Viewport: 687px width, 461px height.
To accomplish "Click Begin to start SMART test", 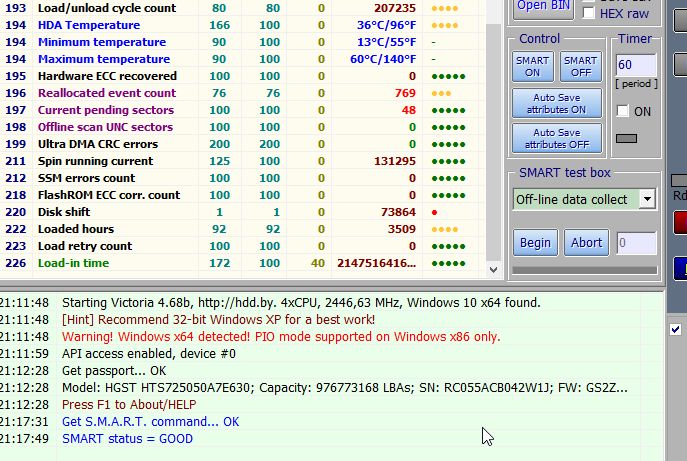I will click(x=535, y=243).
